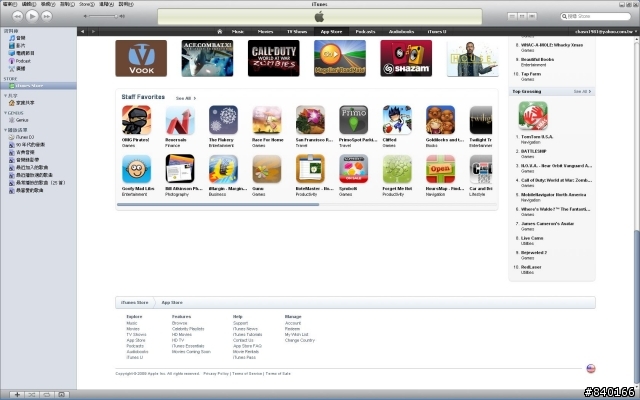Open the Call of Duty Zombies banner
The height and width of the screenshot is (400, 640).
click(x=273, y=58)
